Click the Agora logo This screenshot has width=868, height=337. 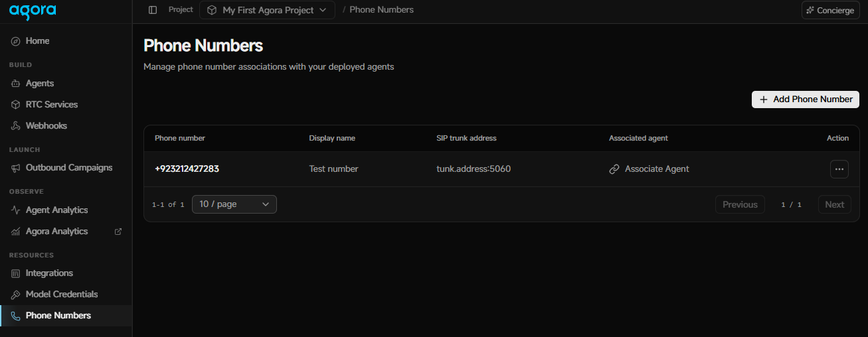point(33,11)
